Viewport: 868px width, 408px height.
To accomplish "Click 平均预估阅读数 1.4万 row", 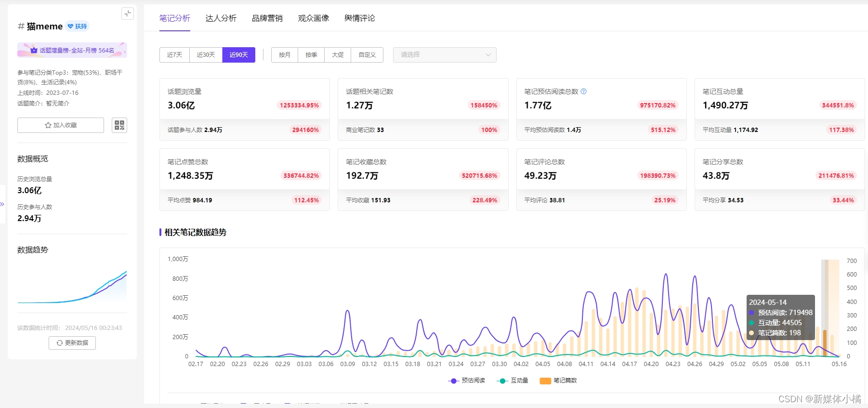I will pos(602,130).
